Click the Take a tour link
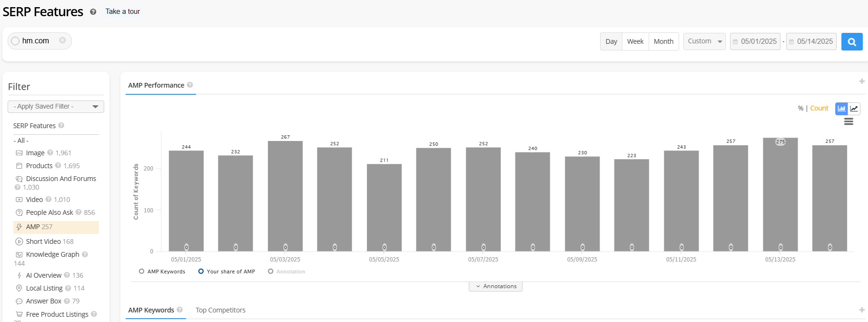Image resolution: width=868 pixels, height=322 pixels. (x=123, y=11)
